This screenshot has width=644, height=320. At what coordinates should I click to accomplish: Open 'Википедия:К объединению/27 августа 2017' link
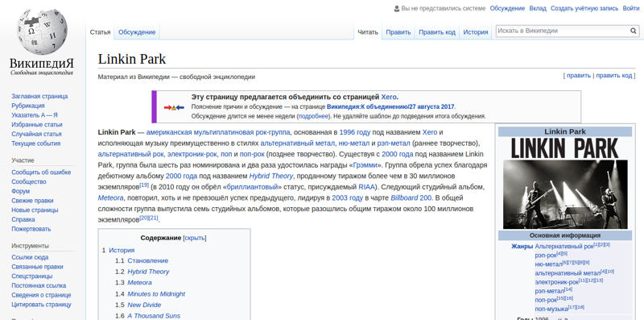pos(390,107)
